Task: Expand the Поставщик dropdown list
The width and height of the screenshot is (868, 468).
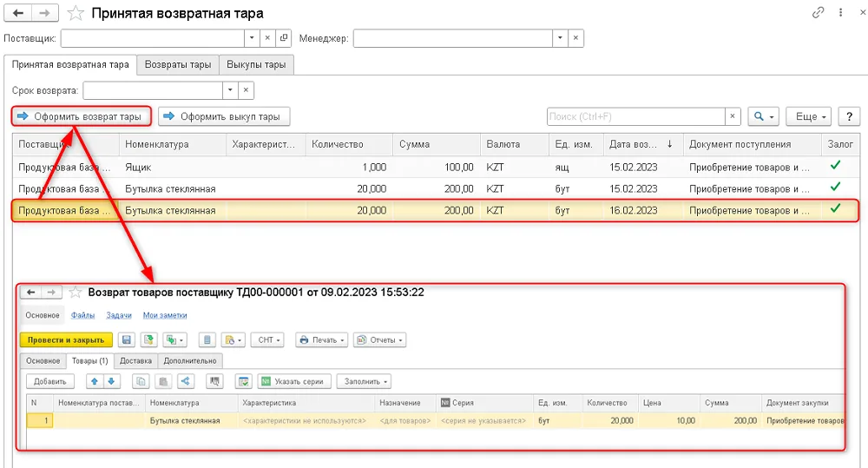Action: (252, 38)
